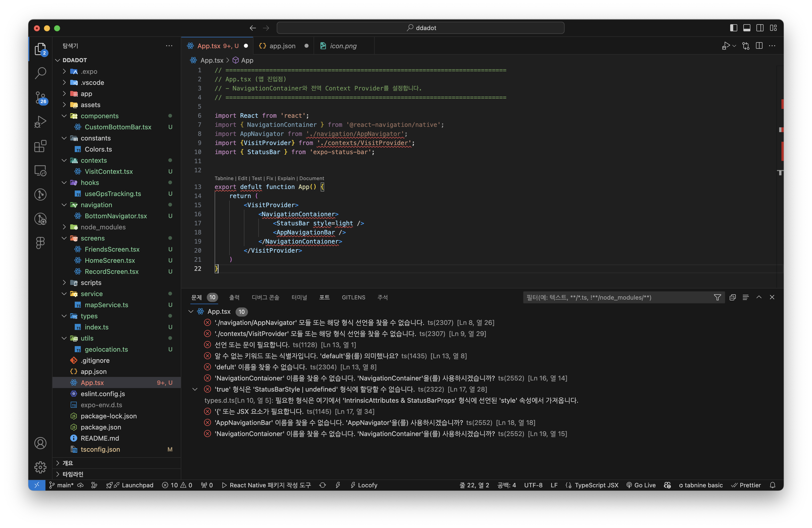Open the 터미널 terminal panel tab
Screen dimensions: 812x528
[x=299, y=297]
